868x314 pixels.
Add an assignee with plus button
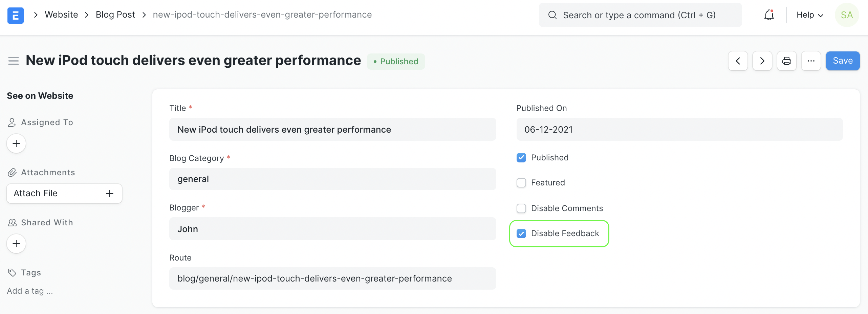[x=16, y=143]
